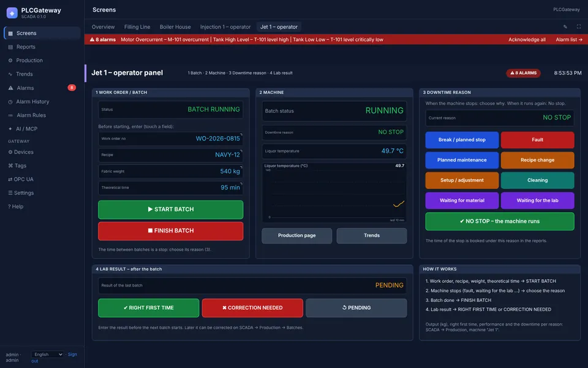Click Acknowledge all in alarm bar
588x368 pixels.
(527, 39)
